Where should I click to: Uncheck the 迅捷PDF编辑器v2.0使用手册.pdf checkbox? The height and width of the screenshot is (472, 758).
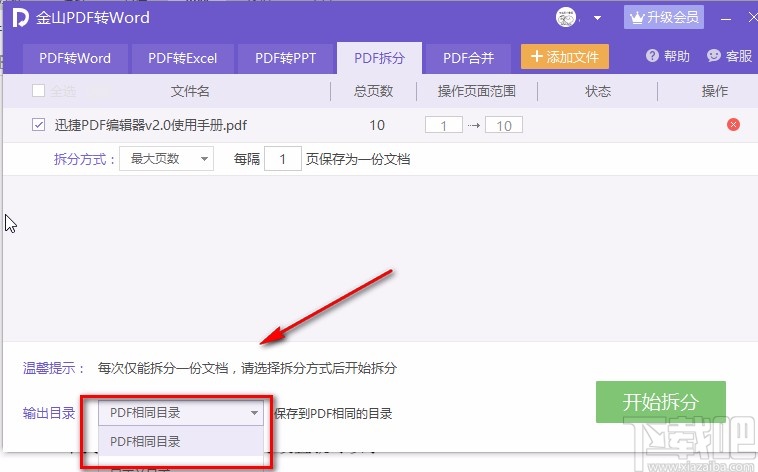tap(38, 125)
